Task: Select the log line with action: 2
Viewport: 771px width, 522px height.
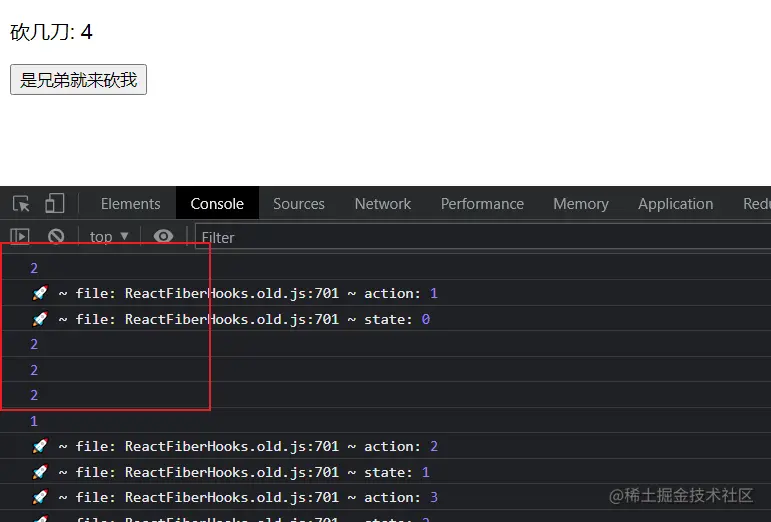Action: [x=386, y=446]
